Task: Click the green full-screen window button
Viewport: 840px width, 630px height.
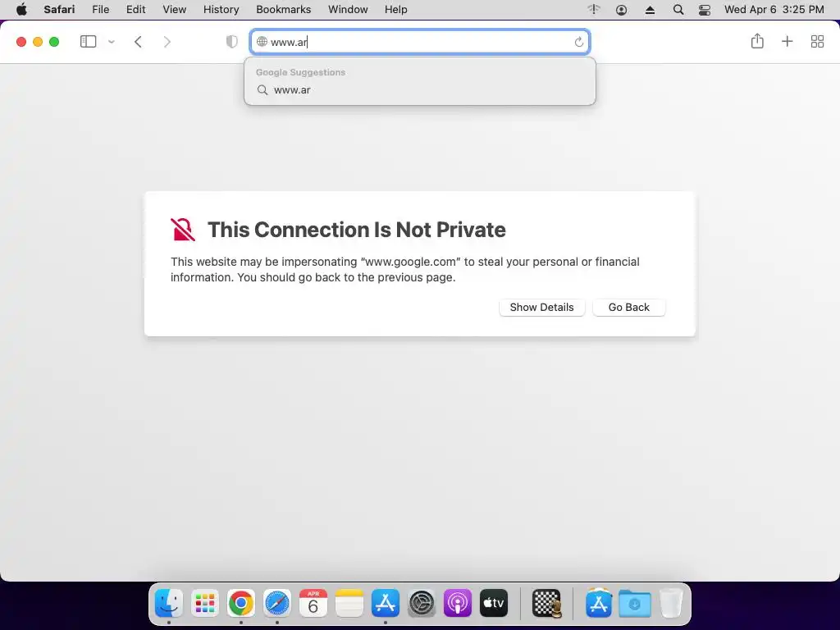Action: (x=54, y=42)
